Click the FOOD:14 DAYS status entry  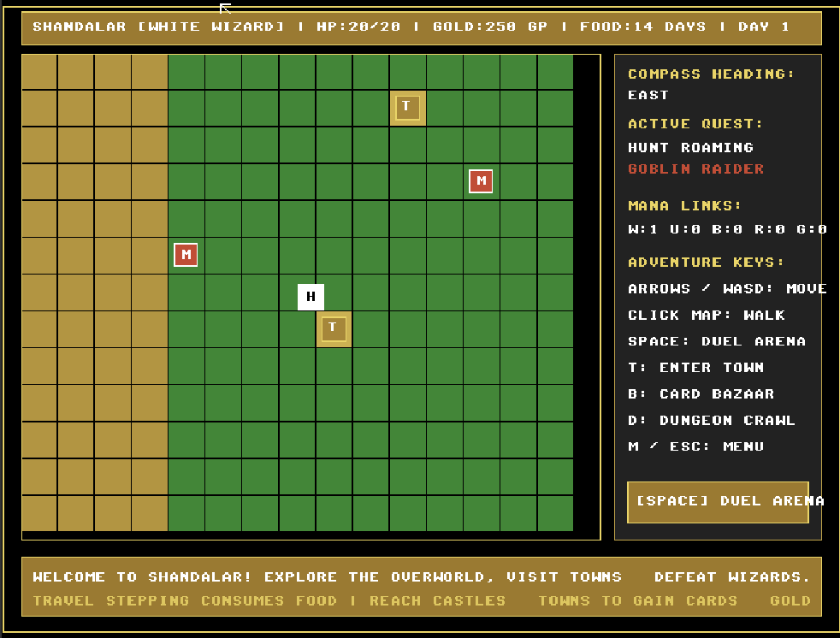(643, 27)
